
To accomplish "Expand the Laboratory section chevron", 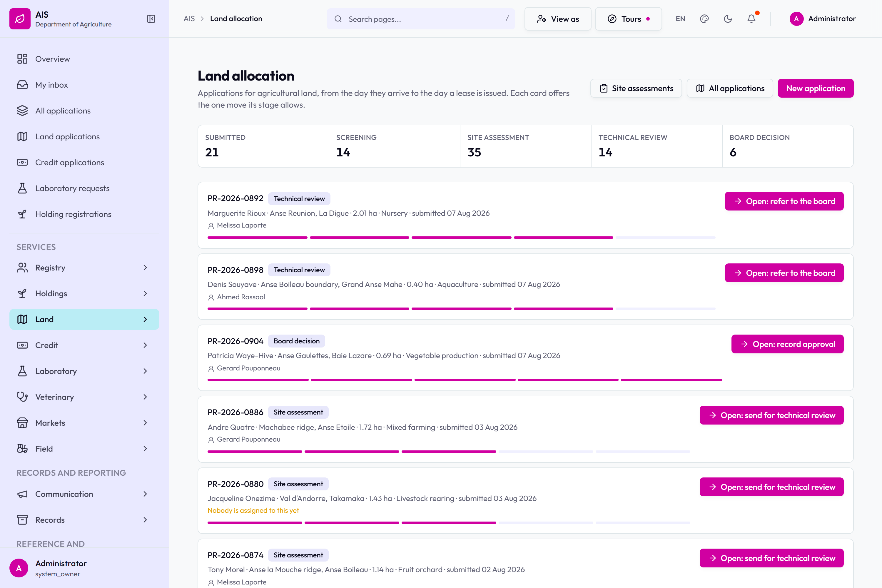I will click(145, 371).
